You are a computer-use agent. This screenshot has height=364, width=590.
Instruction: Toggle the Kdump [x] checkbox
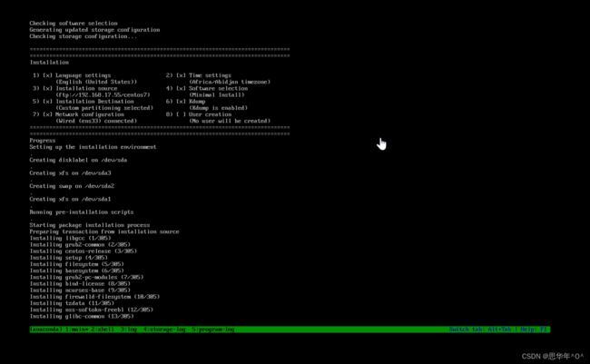181,102
